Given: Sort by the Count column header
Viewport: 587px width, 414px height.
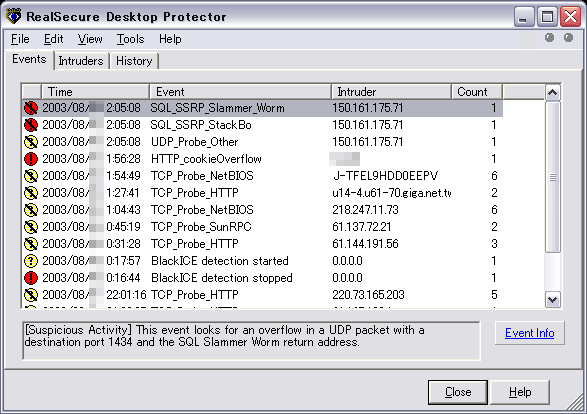Looking at the screenshot, I should (477, 92).
